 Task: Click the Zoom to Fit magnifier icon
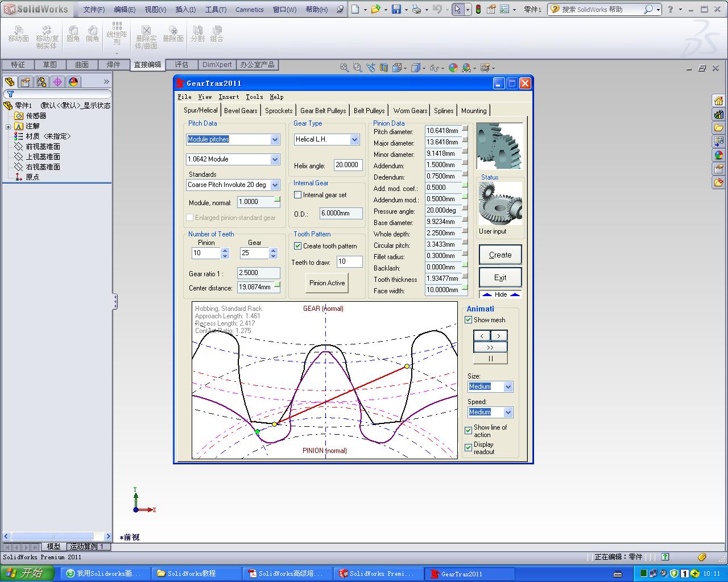pyautogui.click(x=344, y=68)
